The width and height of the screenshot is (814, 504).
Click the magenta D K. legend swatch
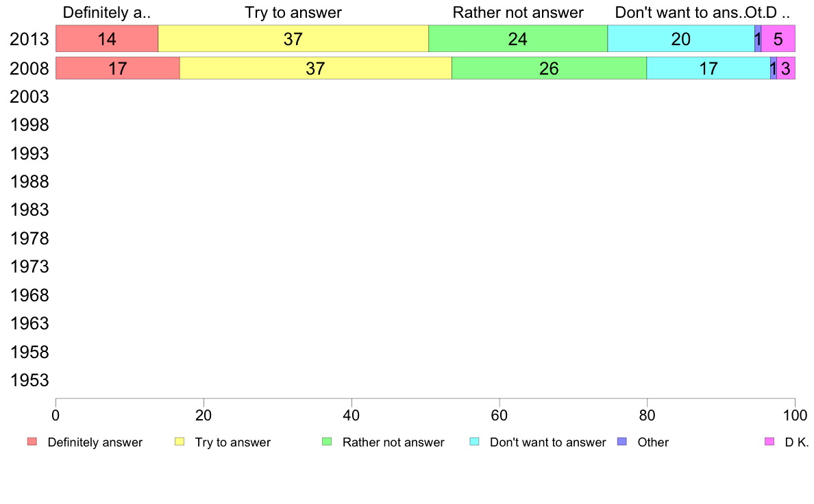[769, 442]
